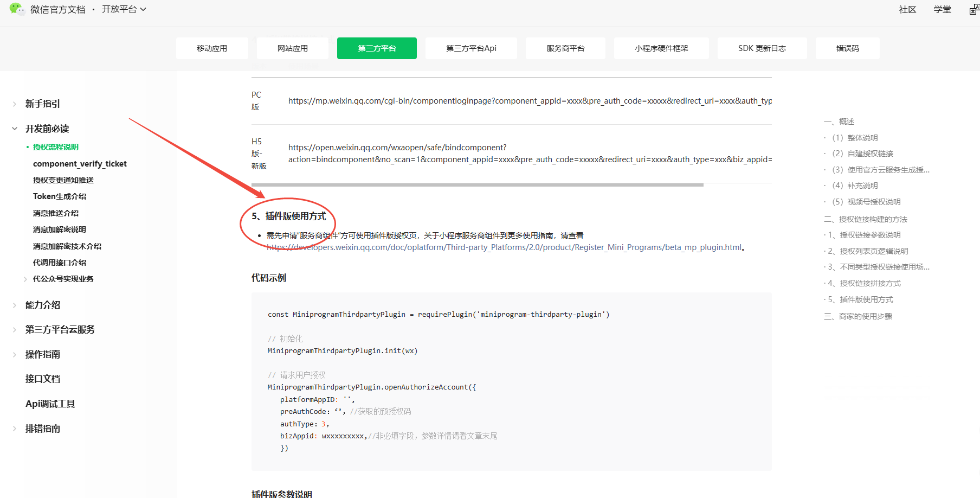Collapse the 开发前必读 section arrow

(15, 129)
